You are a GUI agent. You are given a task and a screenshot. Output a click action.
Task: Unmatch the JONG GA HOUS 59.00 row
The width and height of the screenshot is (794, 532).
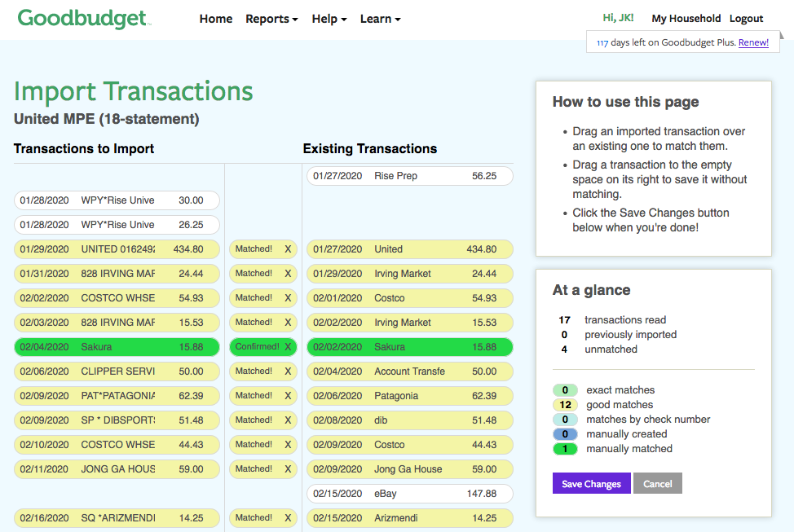tap(288, 468)
